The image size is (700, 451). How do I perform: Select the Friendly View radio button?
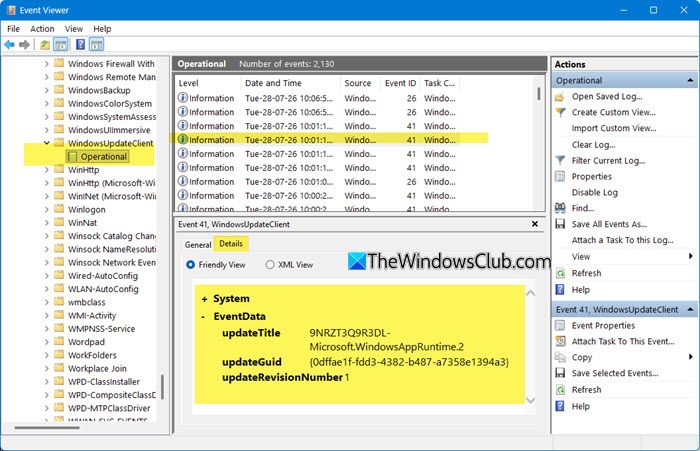pos(191,265)
